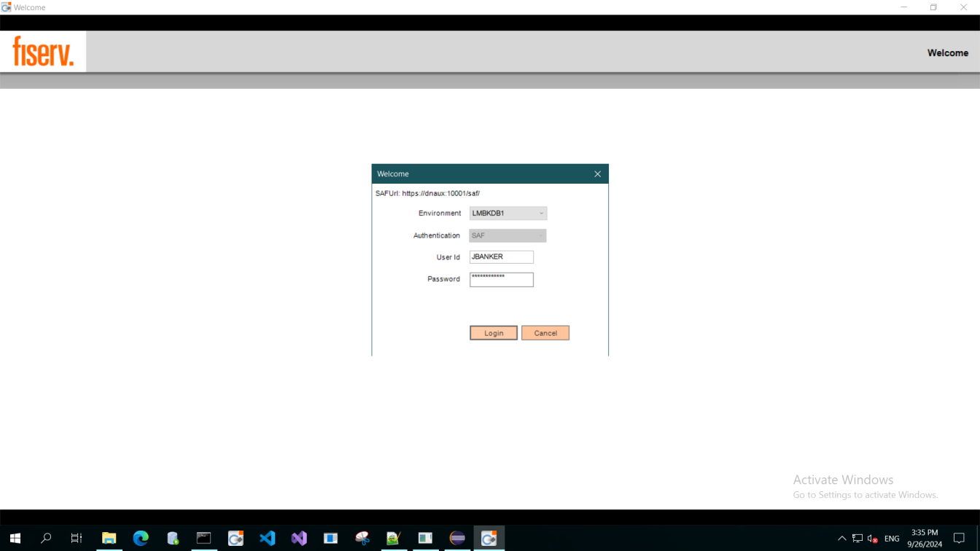
Task: Close the main Welcome application window
Action: [x=963, y=7]
